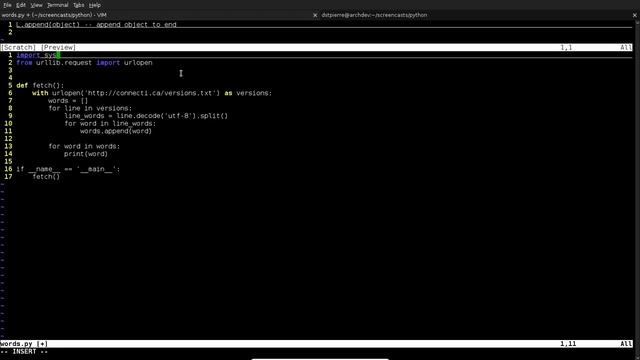Click 'from urllib.request import urlopen' line
Viewport: 640px width, 360px height.
coord(84,63)
